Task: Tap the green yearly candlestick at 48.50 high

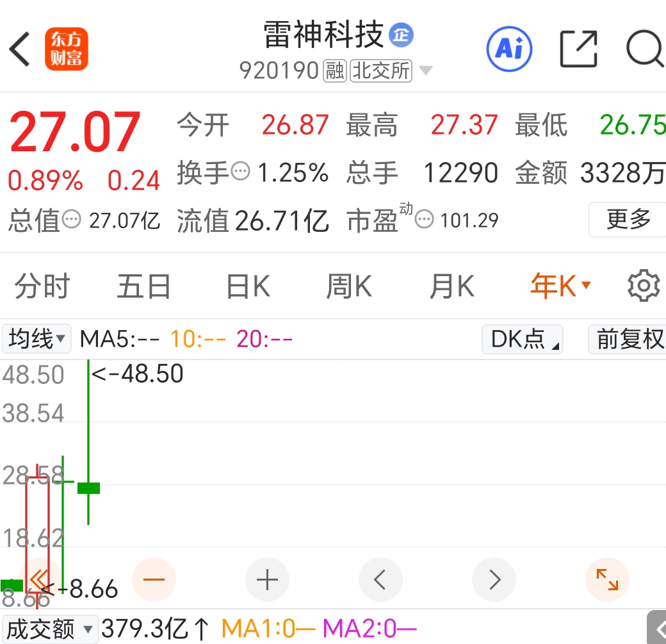Action: 88,442
